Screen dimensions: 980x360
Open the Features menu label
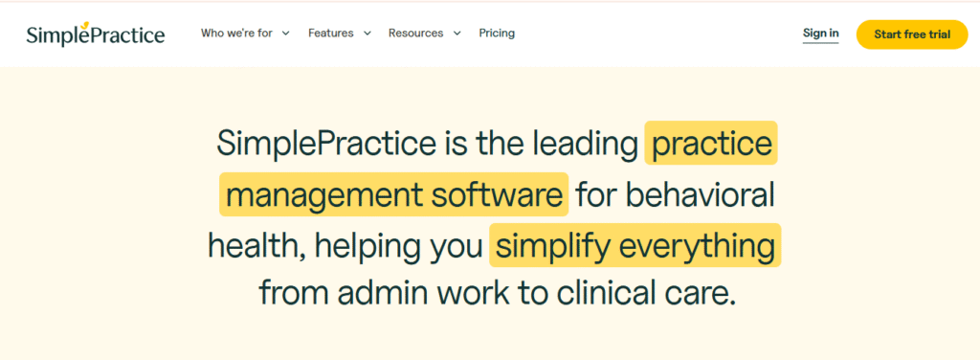coord(330,34)
